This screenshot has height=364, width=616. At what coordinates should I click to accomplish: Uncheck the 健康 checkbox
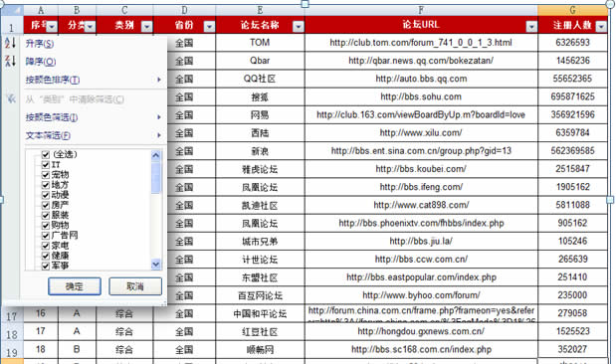tap(45, 256)
